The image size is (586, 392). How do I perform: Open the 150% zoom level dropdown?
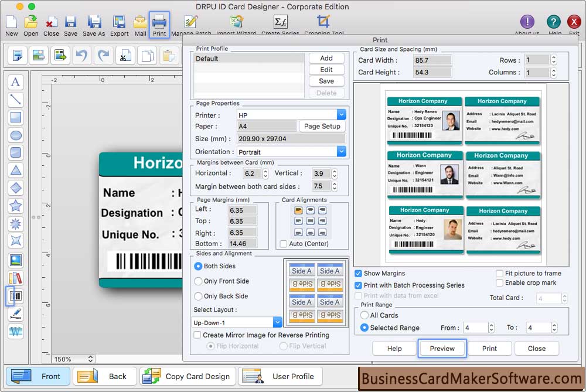(x=73, y=359)
